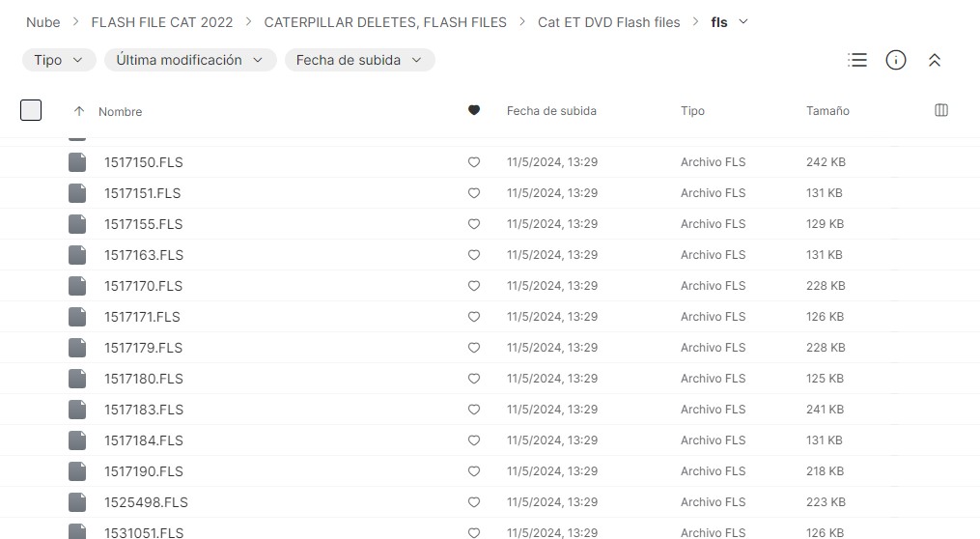The height and width of the screenshot is (539, 980).
Task: Navigate to Cat ET DVD Flash files
Action: [608, 22]
